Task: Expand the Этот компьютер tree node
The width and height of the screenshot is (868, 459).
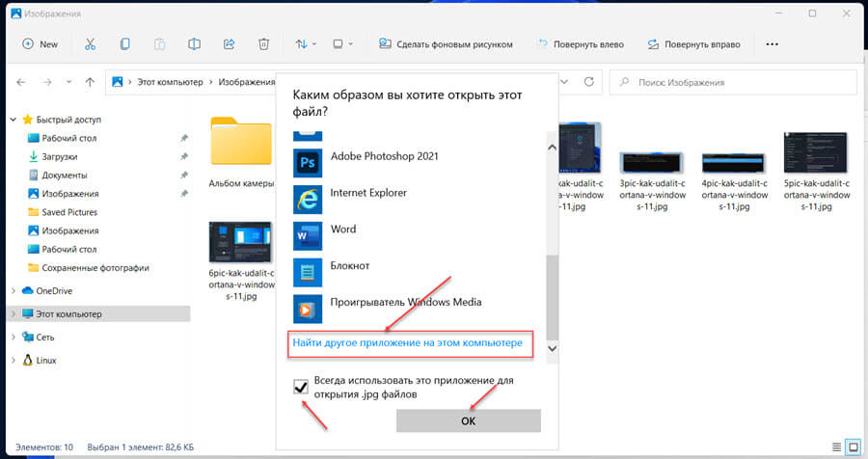Action: [x=14, y=314]
